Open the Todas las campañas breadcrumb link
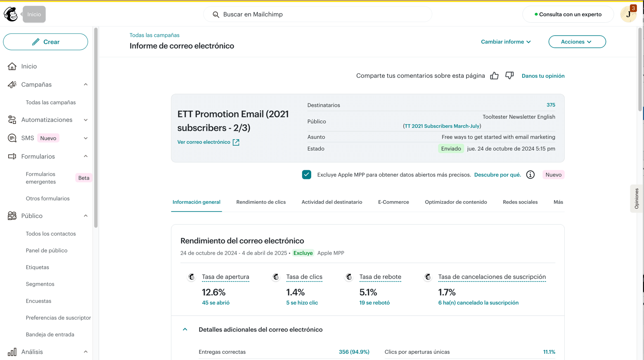The width and height of the screenshot is (644, 360). pyautogui.click(x=154, y=35)
